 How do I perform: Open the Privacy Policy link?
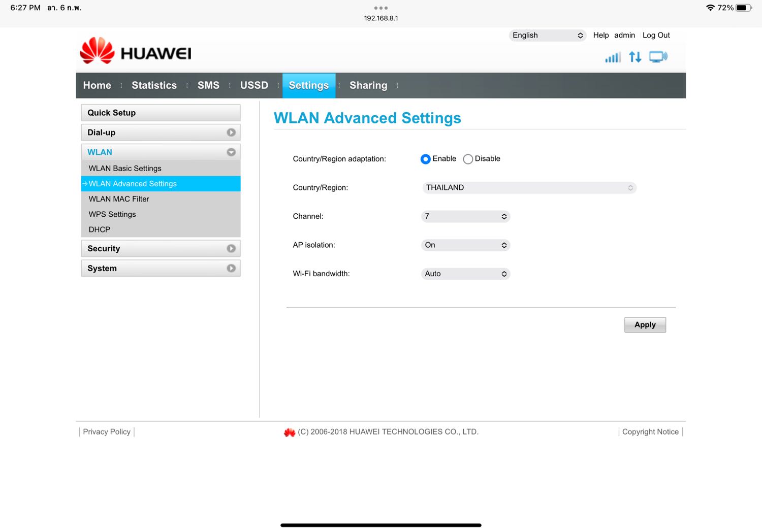point(107,432)
